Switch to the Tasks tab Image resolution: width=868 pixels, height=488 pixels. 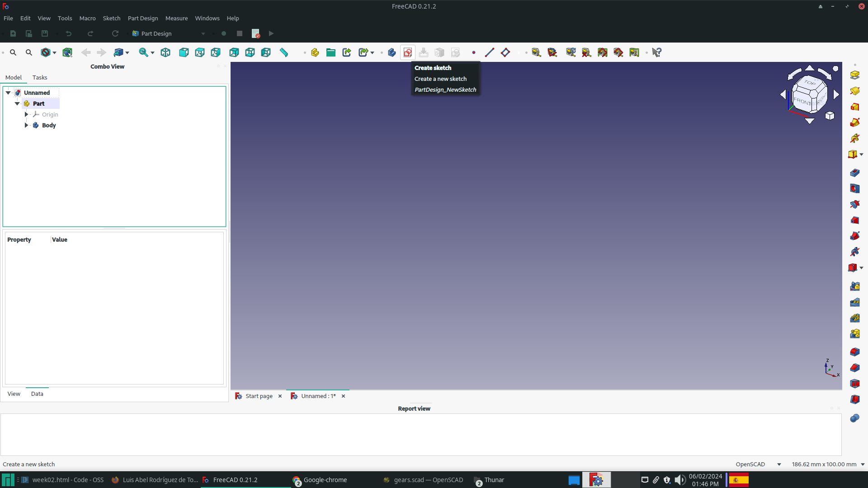(x=40, y=77)
